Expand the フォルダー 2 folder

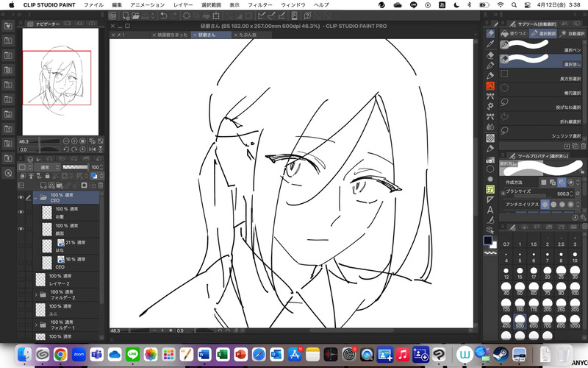pos(36,295)
